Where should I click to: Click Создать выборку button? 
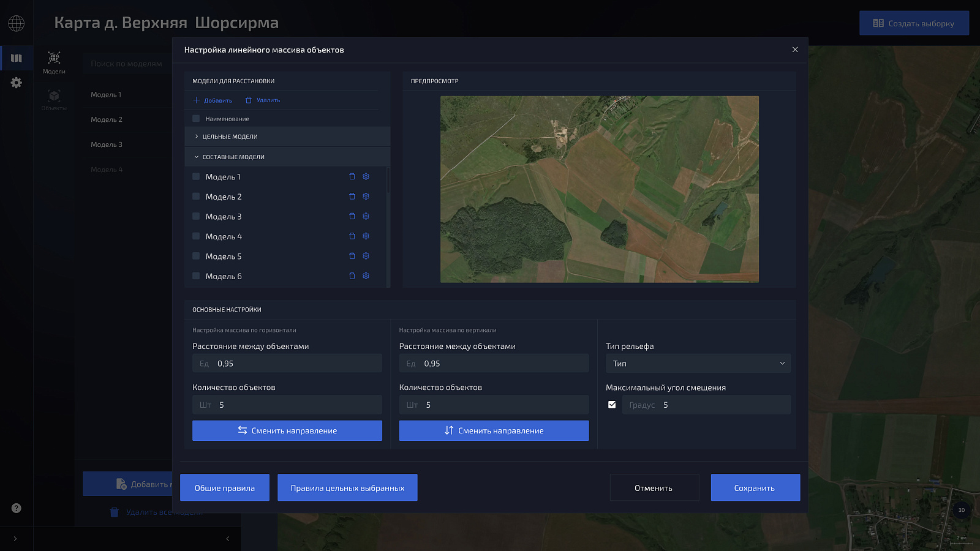click(914, 23)
